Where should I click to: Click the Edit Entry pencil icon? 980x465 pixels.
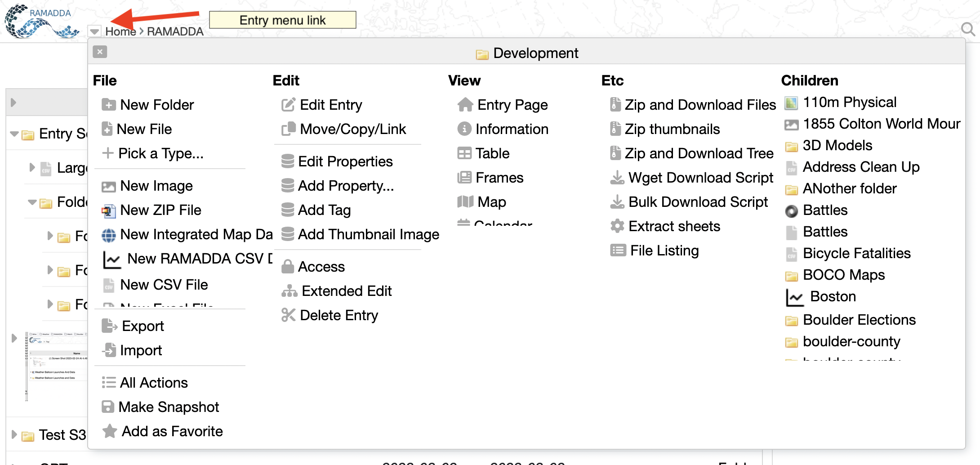pyautogui.click(x=288, y=105)
